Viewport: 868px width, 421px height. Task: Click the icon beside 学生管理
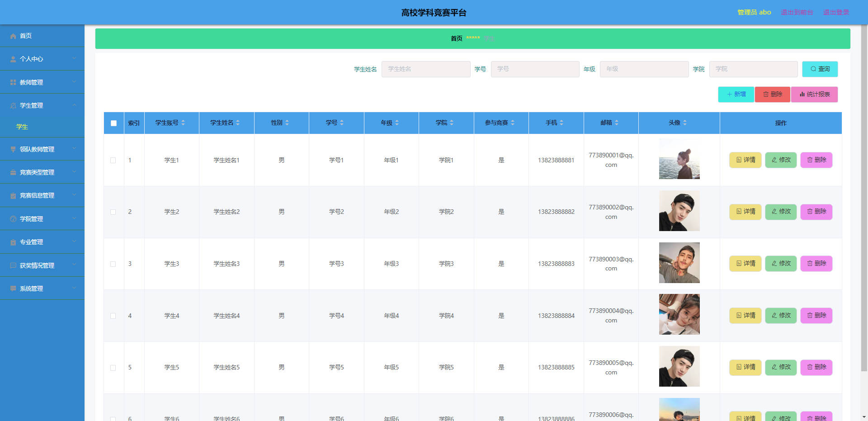click(13, 105)
